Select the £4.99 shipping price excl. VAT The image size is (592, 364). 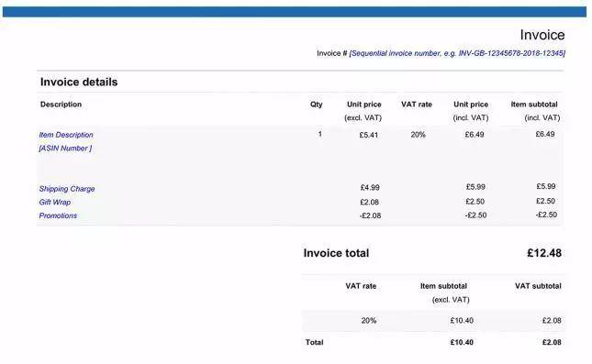pos(370,187)
